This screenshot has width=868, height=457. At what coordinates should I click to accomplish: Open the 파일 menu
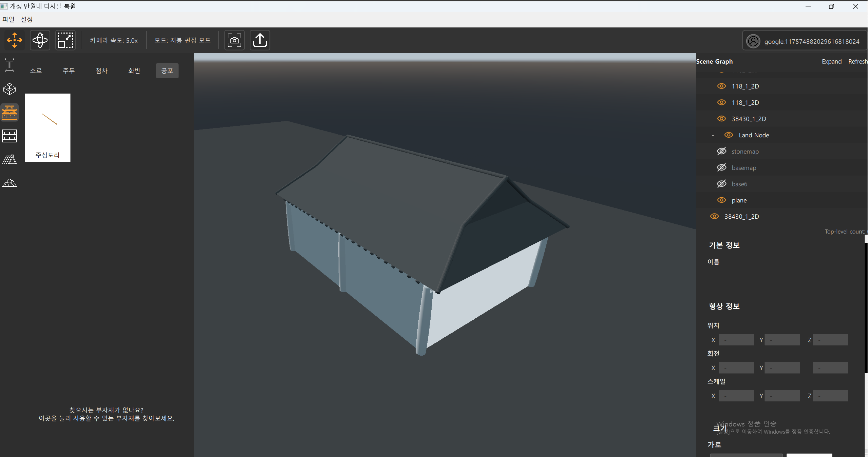pyautogui.click(x=8, y=19)
